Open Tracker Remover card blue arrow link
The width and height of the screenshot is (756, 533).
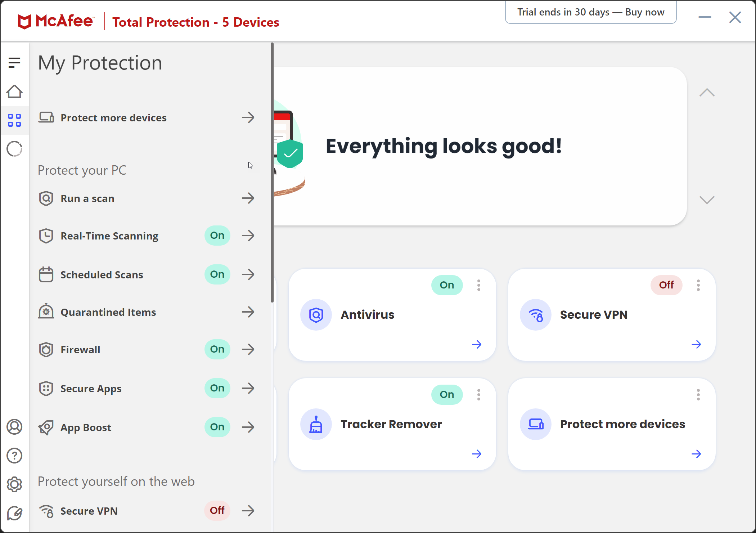click(x=477, y=454)
